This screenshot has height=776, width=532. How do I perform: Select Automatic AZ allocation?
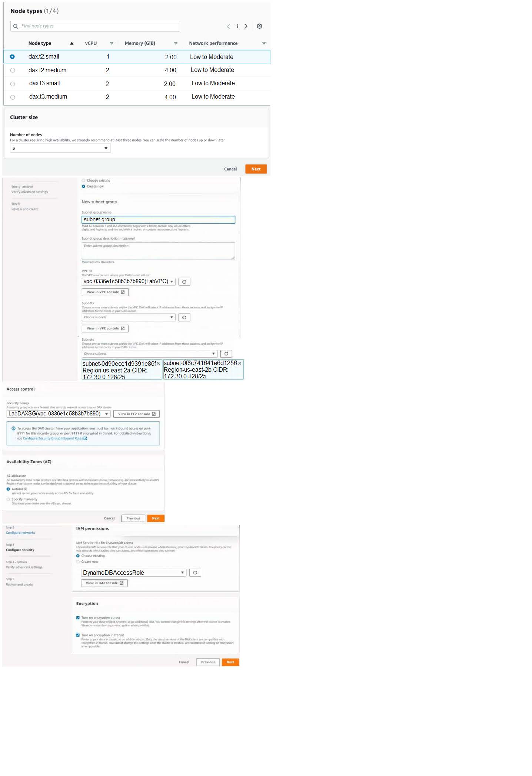[x=8, y=489]
